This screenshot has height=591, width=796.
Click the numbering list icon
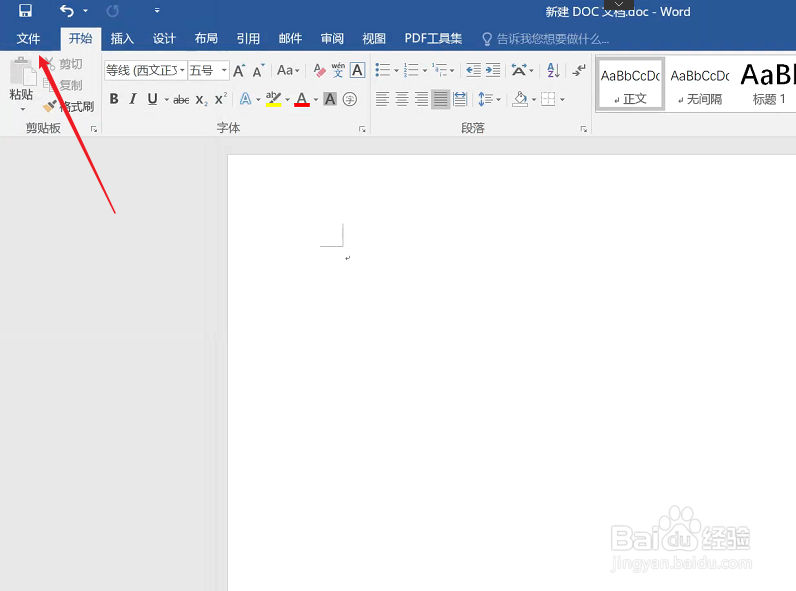tap(411, 70)
